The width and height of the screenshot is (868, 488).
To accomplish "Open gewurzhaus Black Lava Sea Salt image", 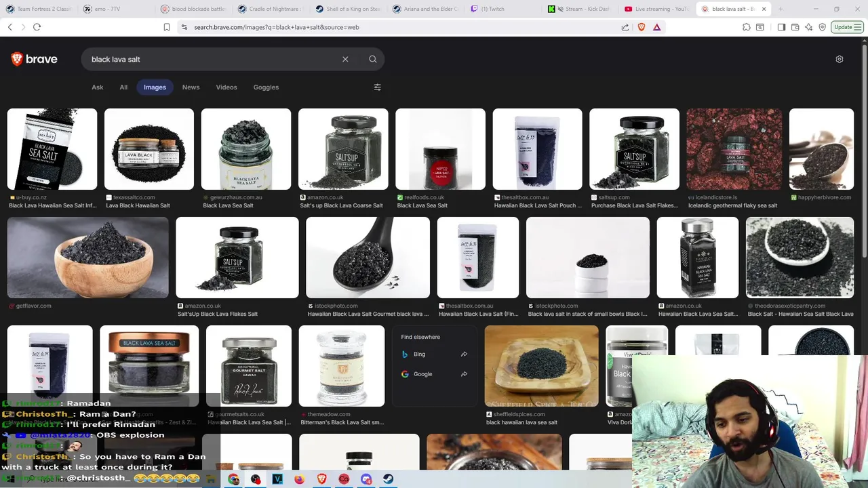I will [246, 149].
